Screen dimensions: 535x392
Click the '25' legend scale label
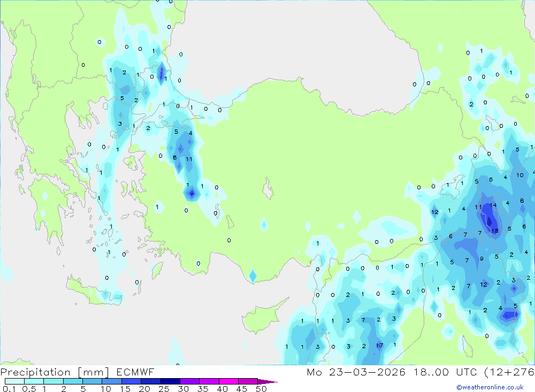click(x=164, y=389)
